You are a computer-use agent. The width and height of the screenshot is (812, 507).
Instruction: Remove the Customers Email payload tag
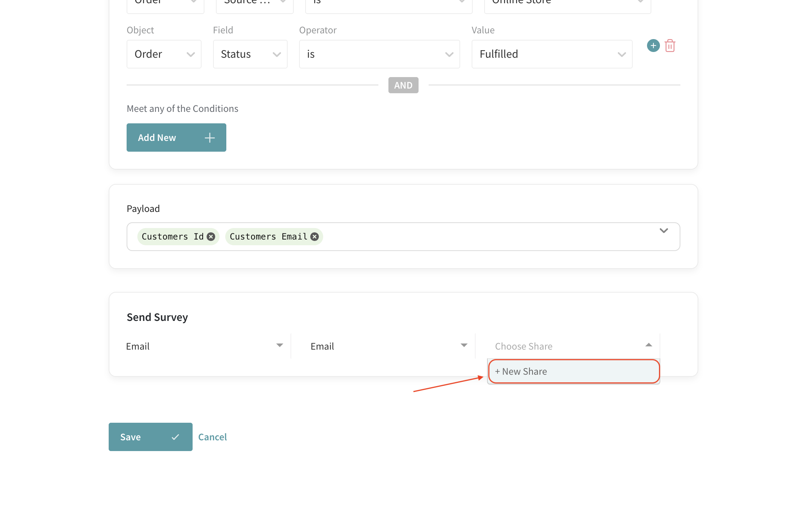tap(315, 237)
